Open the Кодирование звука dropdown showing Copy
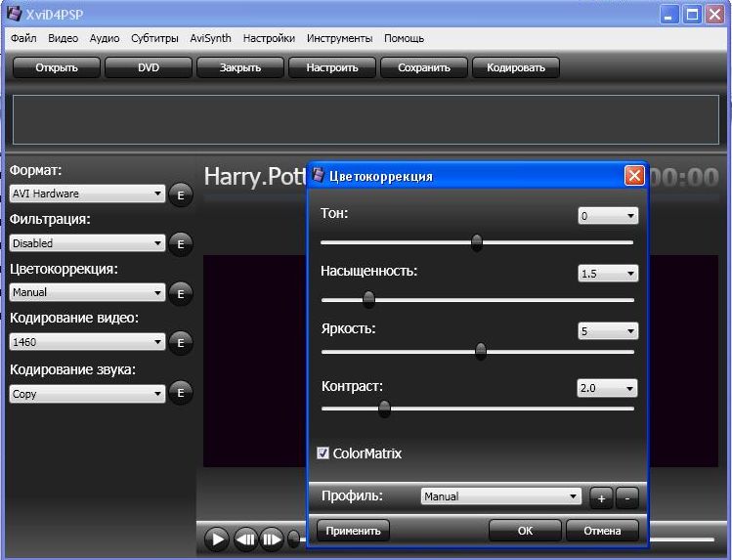This screenshot has height=560, width=732. tap(87, 394)
